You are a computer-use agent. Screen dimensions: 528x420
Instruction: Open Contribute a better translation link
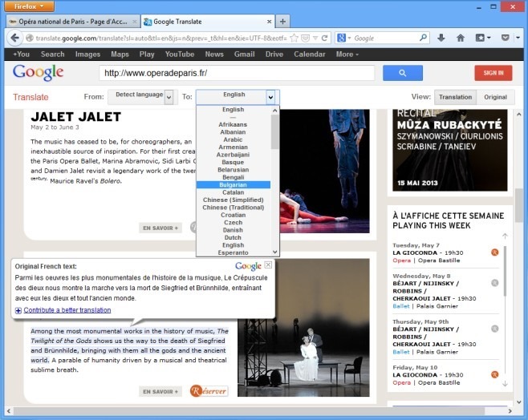tap(67, 310)
